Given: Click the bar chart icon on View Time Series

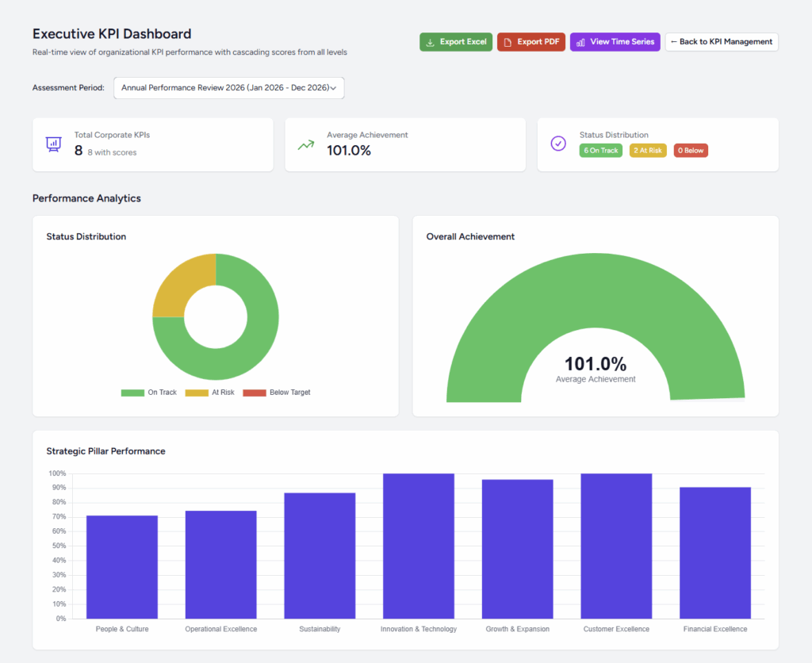Looking at the screenshot, I should (x=580, y=42).
